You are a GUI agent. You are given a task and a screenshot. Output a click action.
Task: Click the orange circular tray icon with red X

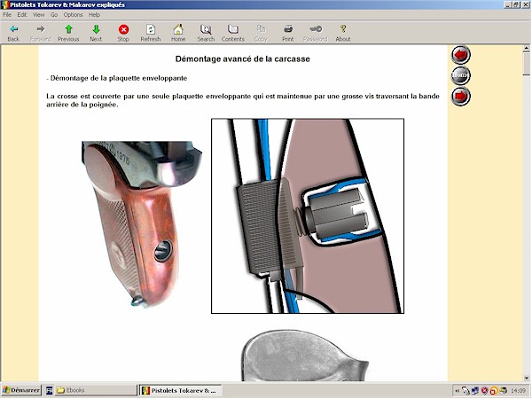(x=494, y=391)
